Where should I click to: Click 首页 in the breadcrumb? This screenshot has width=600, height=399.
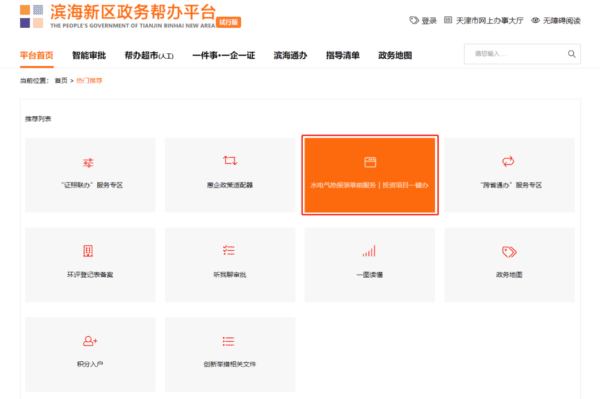(x=61, y=80)
